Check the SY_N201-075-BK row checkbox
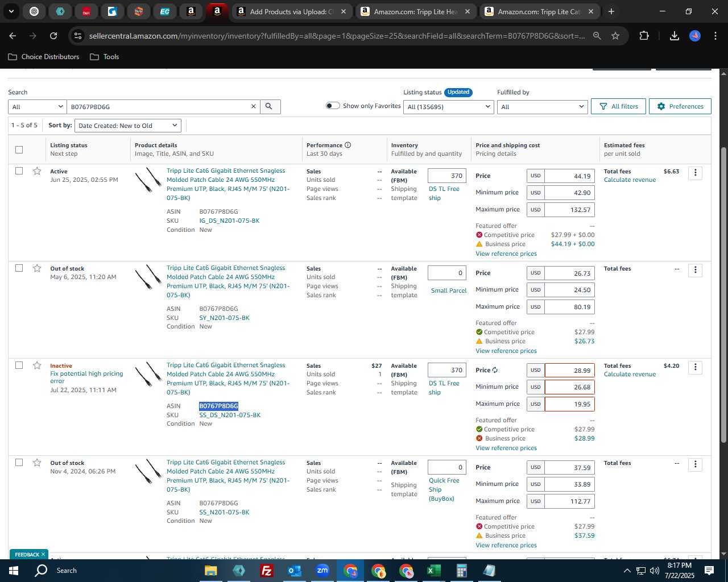The width and height of the screenshot is (728, 582). (19, 268)
